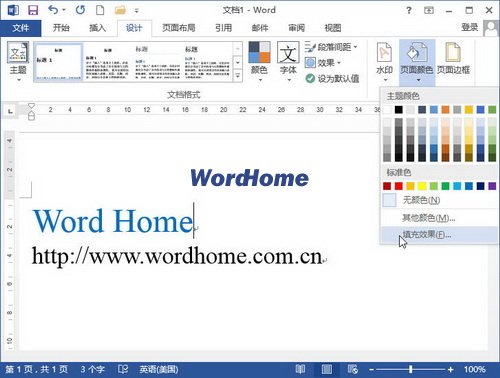The image size is (500, 378).
Task: Click the http://www.wordhome.com.cn line
Action: (x=177, y=256)
